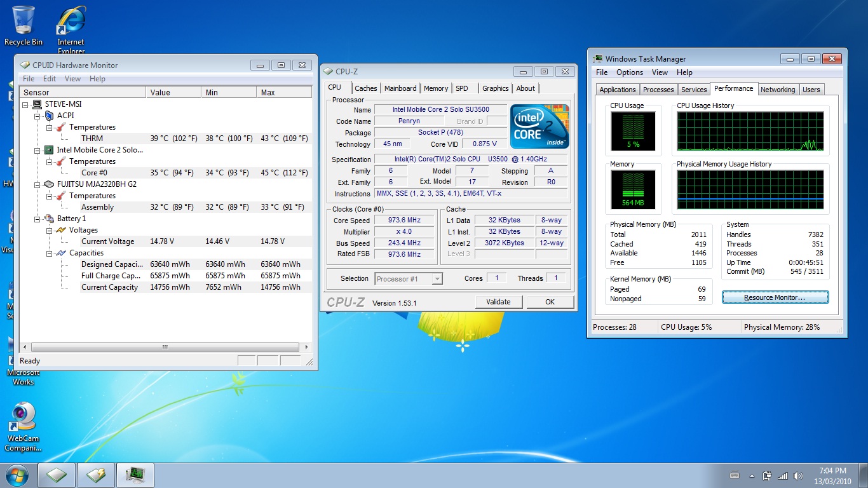
Task: Collapse the Intel Mobile Core 2 Solo node
Action: point(37,150)
